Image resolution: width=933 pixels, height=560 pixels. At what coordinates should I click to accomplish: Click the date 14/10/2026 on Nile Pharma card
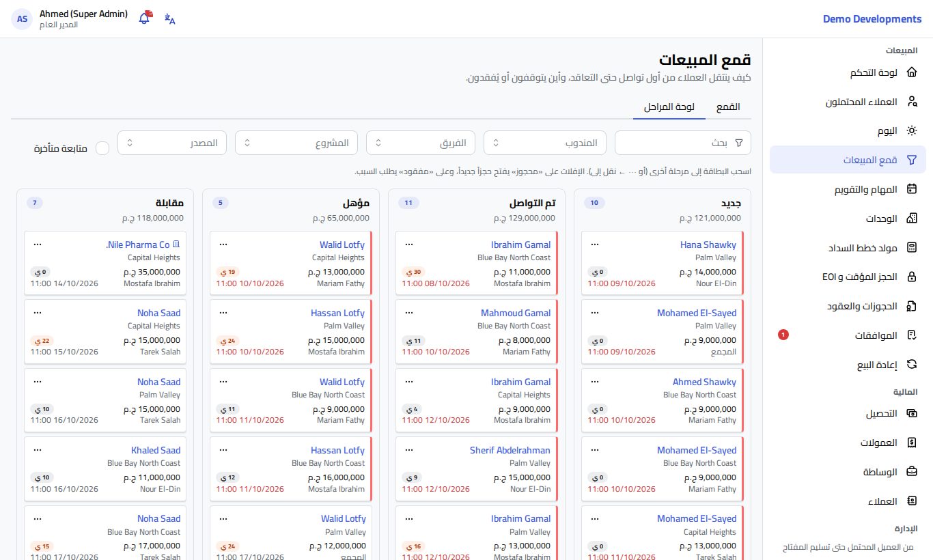tap(64, 283)
